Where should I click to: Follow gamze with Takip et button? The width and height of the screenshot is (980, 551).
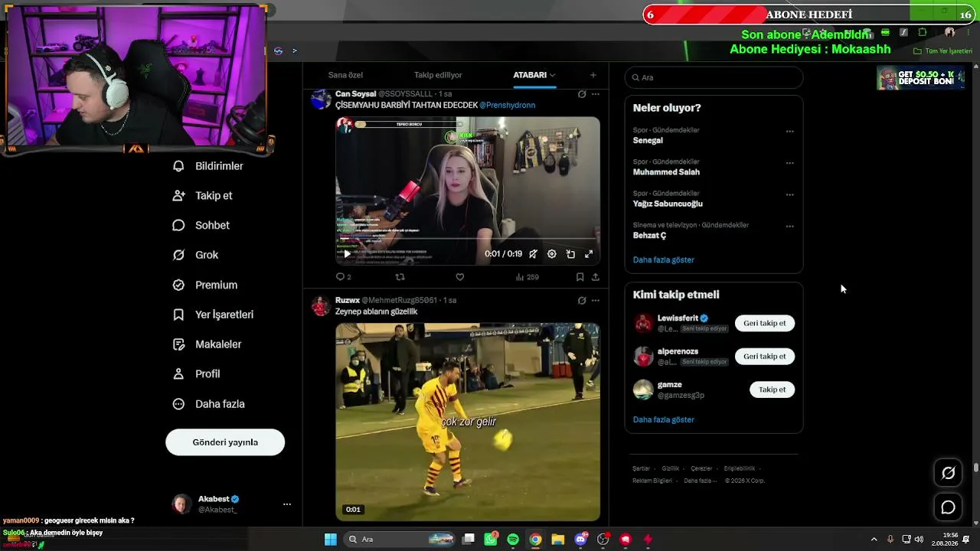coord(772,390)
